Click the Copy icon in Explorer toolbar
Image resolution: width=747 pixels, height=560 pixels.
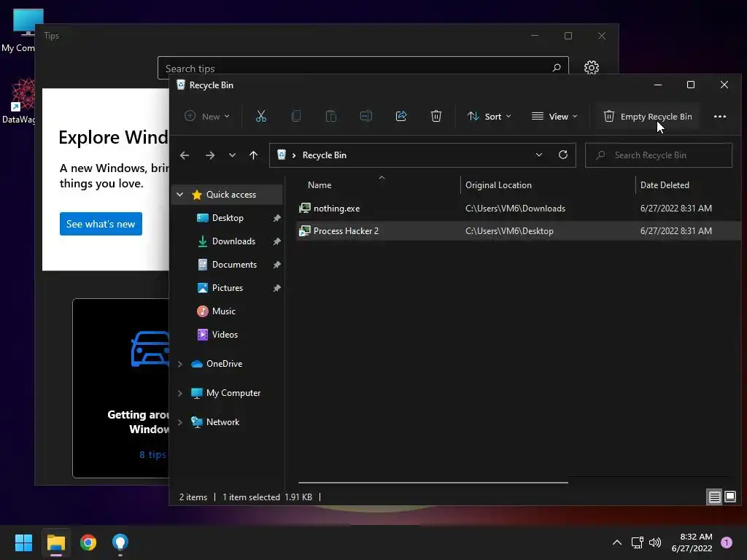click(296, 116)
